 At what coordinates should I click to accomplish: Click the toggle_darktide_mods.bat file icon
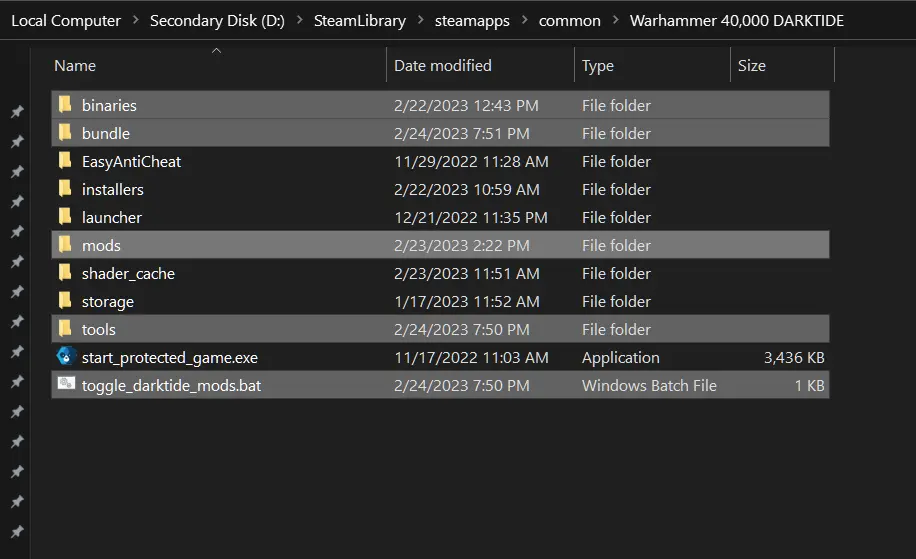pos(66,385)
